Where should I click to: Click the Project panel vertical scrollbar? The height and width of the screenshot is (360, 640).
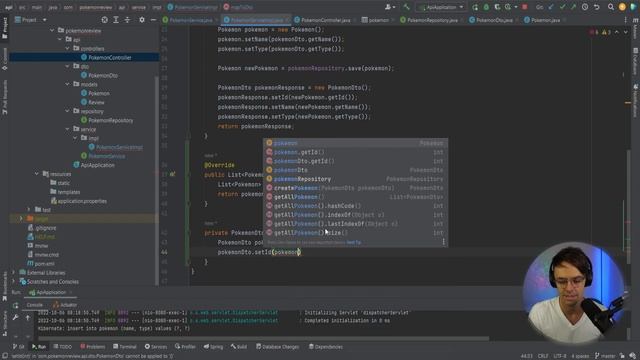pos(157,180)
